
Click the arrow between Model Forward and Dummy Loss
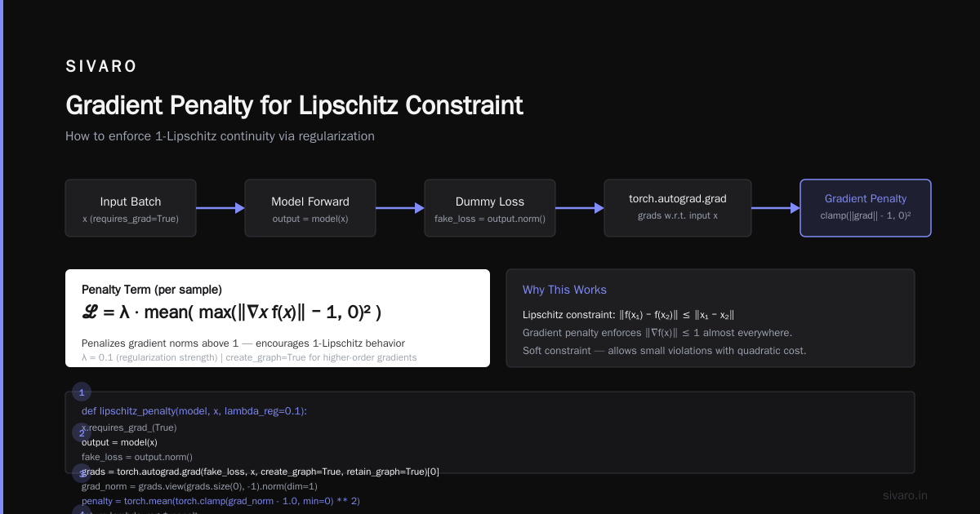pyautogui.click(x=400, y=208)
